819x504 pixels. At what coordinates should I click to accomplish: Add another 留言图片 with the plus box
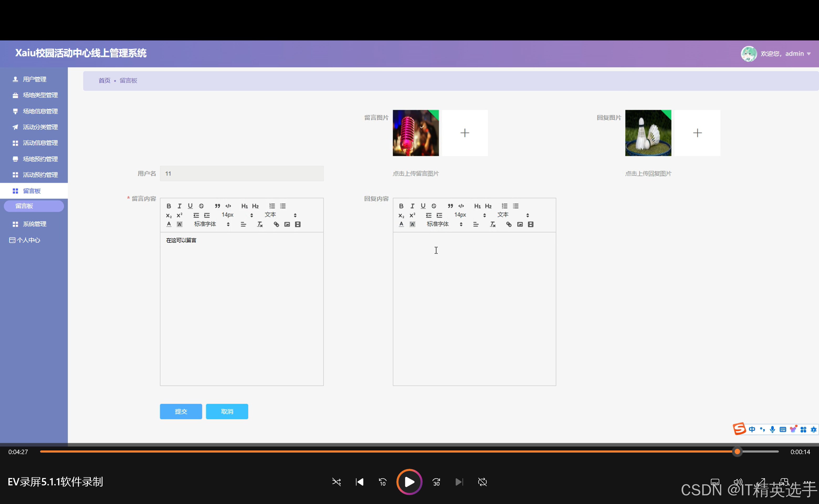tap(465, 133)
